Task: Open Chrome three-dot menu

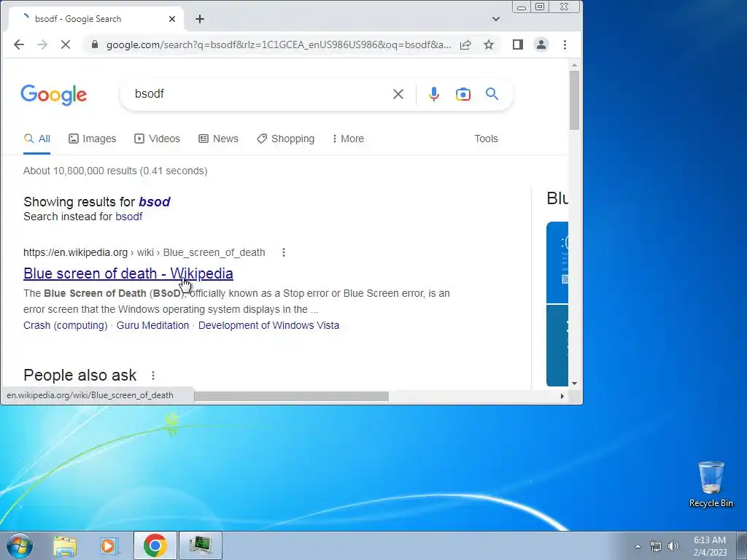Action: click(565, 44)
